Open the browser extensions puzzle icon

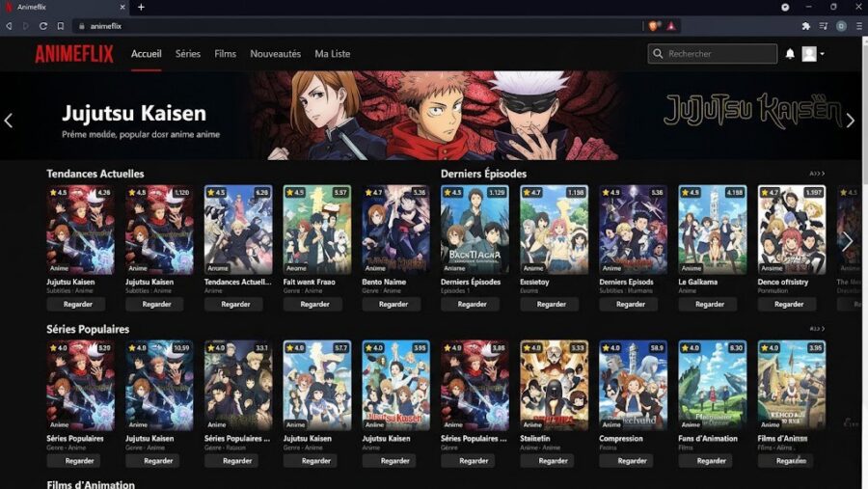(806, 26)
